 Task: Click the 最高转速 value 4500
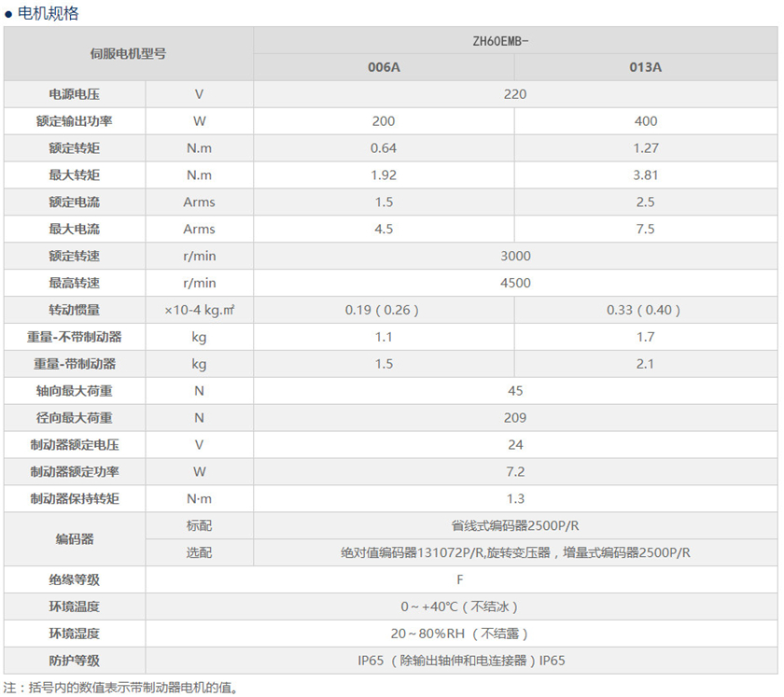click(514, 283)
